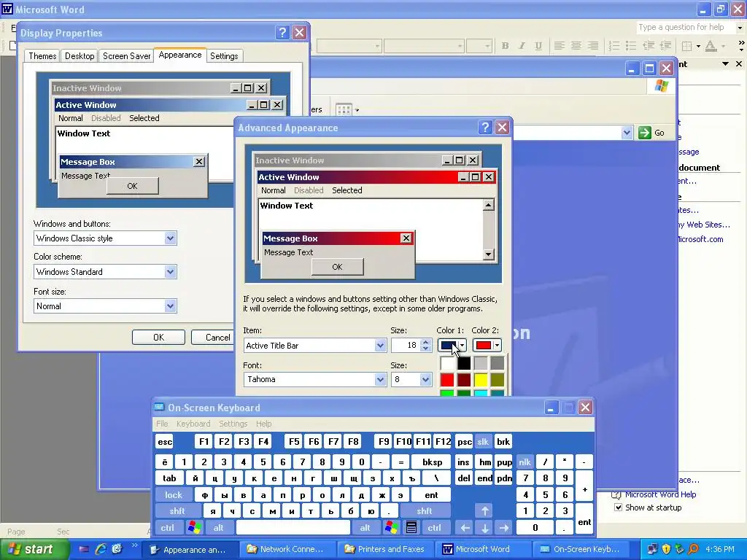Open the Color scheme dropdown
The image size is (747, 560).
click(170, 272)
